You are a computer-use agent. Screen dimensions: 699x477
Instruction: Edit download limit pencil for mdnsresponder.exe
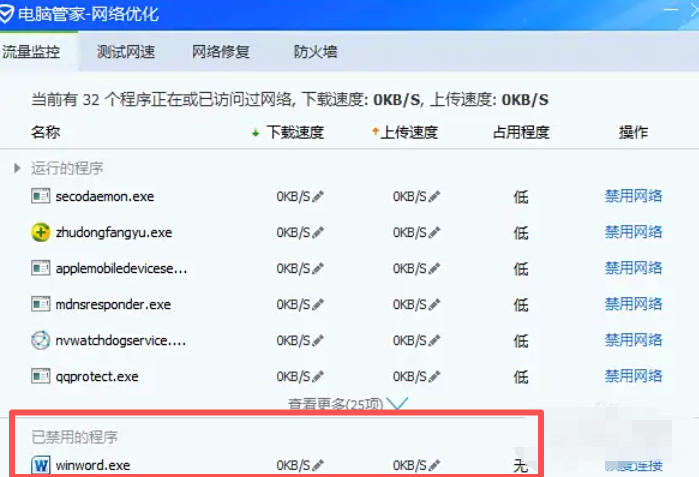point(319,305)
